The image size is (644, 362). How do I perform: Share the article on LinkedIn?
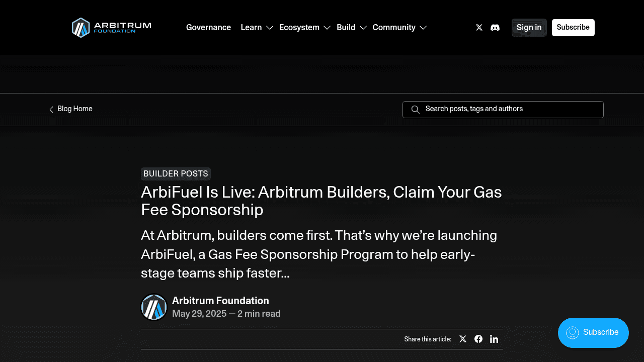click(x=494, y=339)
